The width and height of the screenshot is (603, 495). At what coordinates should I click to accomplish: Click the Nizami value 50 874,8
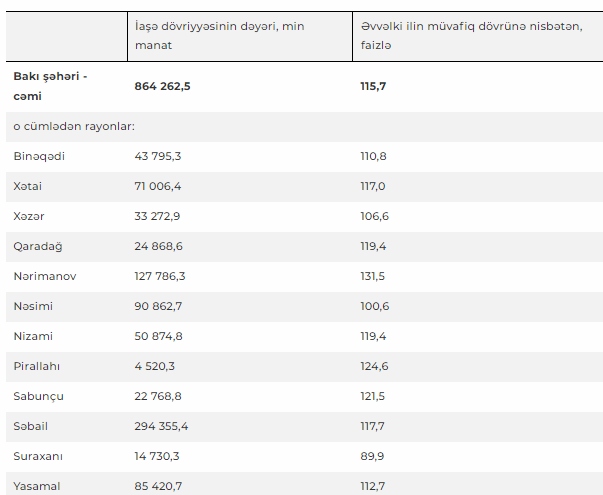pyautogui.click(x=158, y=336)
